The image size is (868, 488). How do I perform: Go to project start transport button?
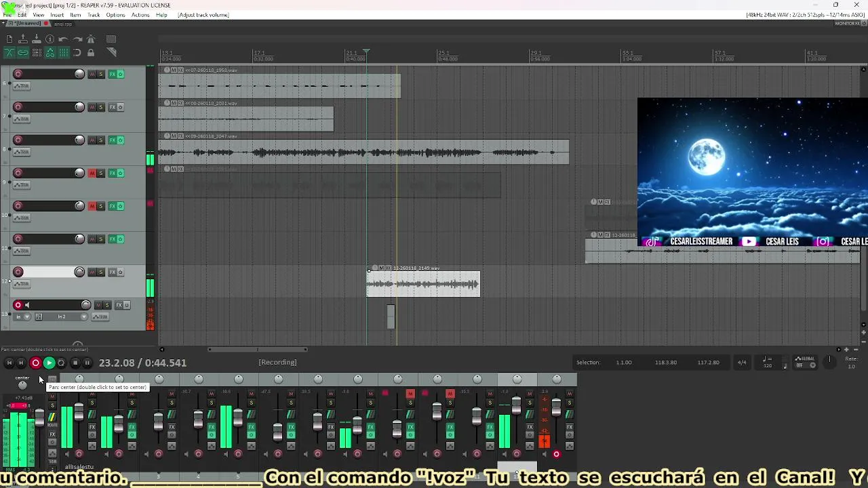coord(9,363)
